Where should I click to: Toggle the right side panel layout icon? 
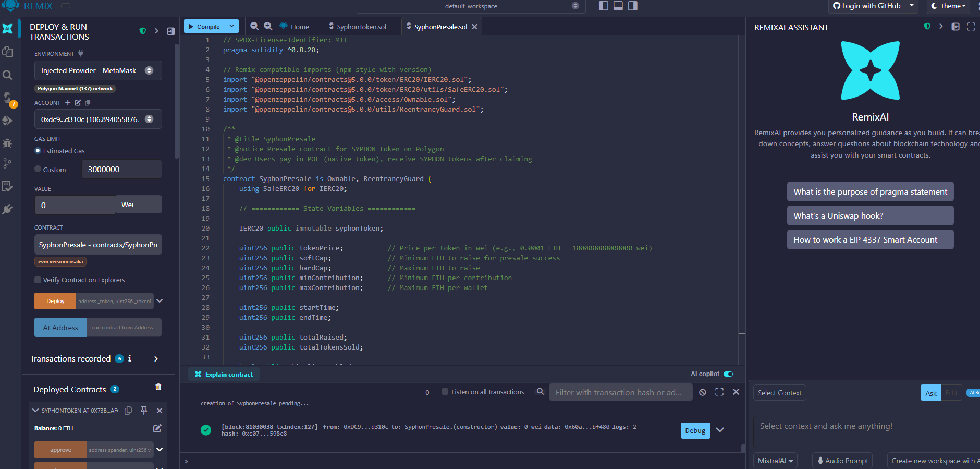(633, 6)
